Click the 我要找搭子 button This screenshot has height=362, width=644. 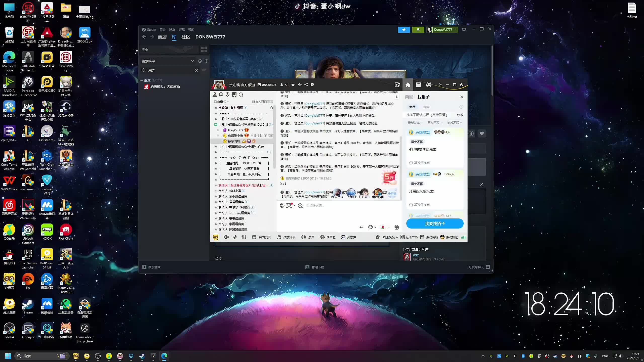(435, 223)
